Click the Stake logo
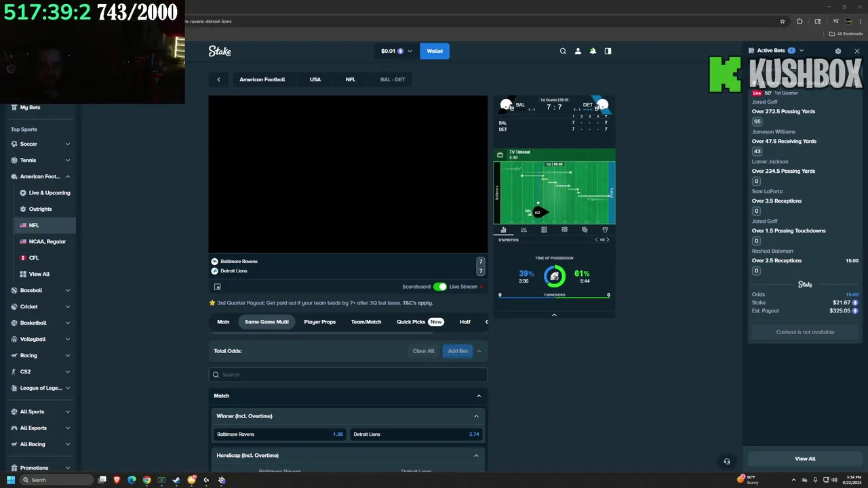868x488 pixels. (x=220, y=51)
